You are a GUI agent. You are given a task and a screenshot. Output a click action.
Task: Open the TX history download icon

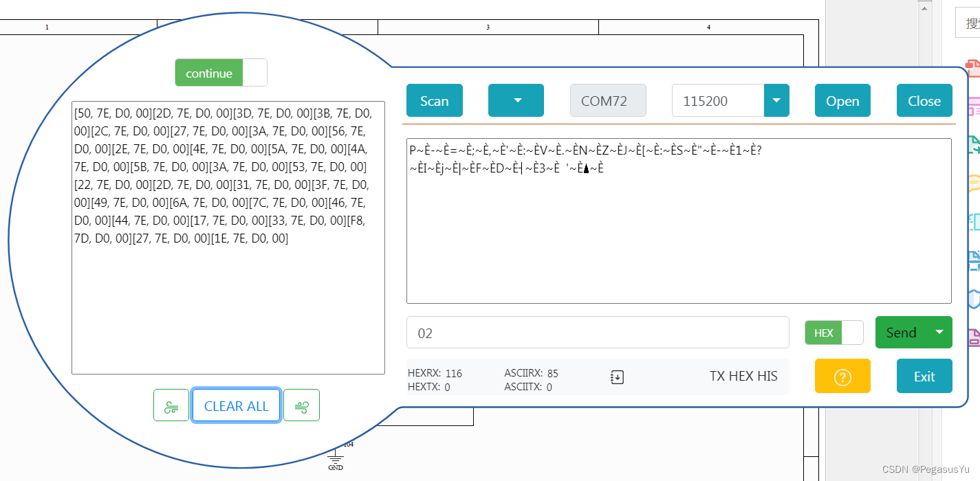[x=617, y=377]
